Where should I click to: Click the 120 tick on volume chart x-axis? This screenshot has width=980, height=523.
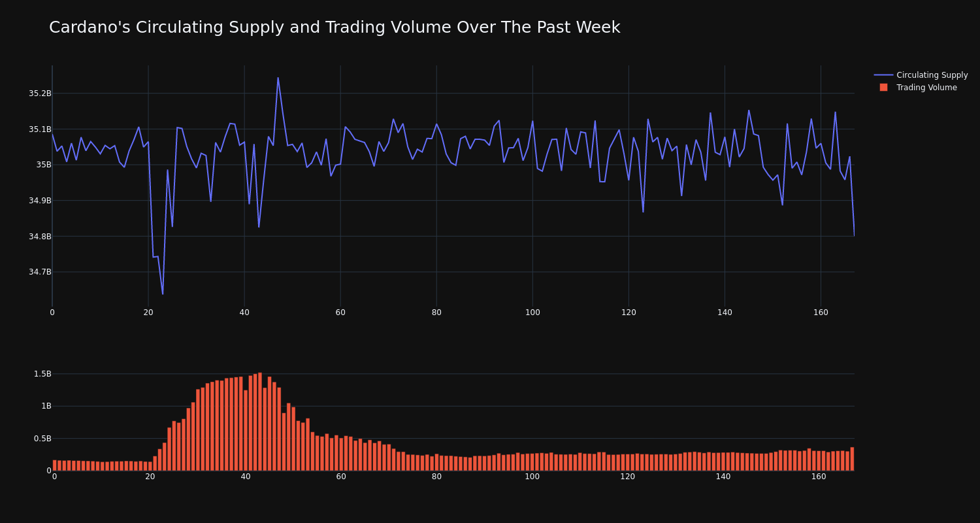coord(628,477)
